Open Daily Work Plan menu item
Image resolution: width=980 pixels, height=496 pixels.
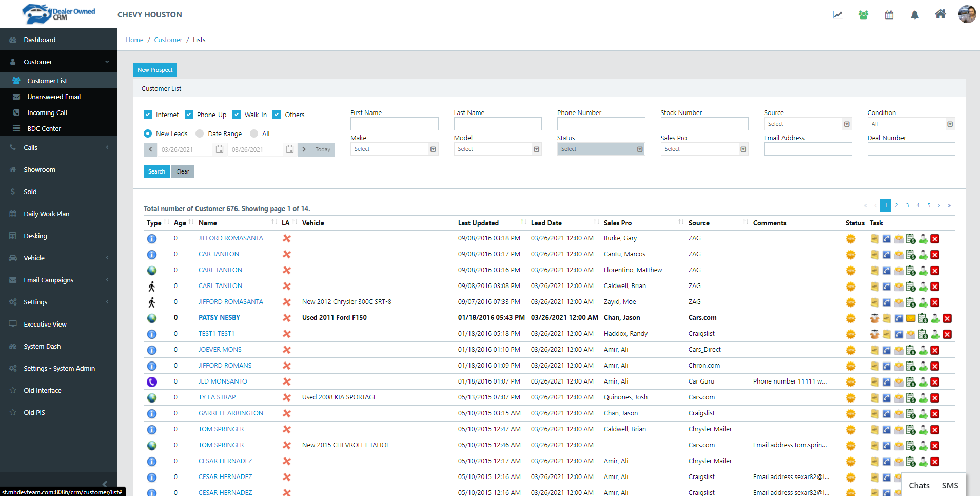click(46, 214)
